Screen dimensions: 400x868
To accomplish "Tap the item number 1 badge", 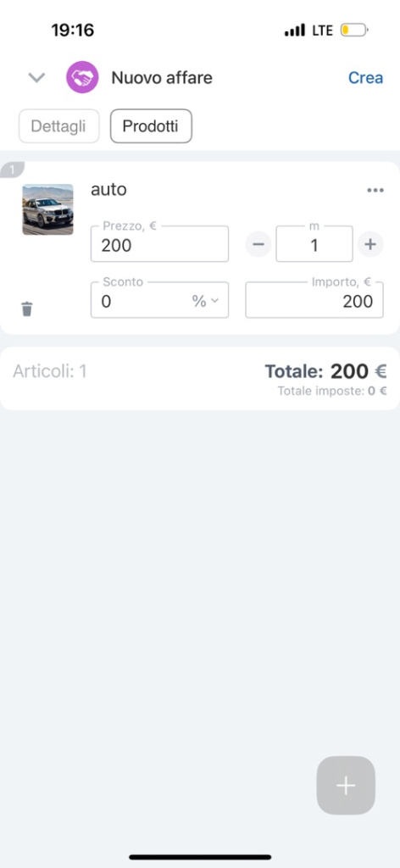I will coord(12,170).
